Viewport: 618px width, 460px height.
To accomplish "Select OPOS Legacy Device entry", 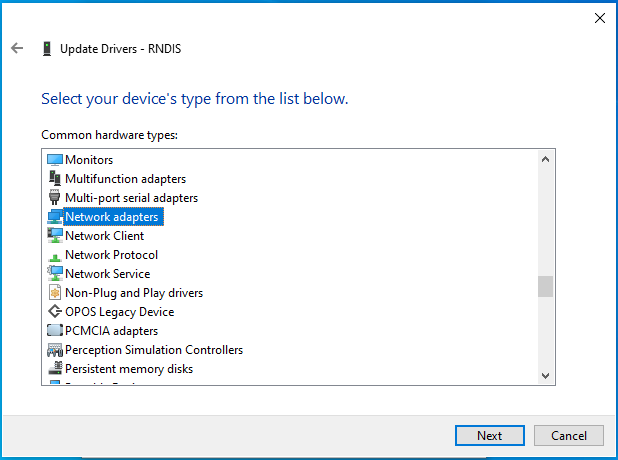I will (x=119, y=312).
